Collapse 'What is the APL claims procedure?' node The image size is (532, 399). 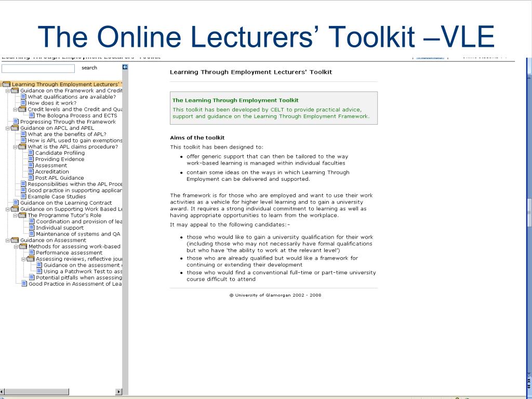[x=15, y=147]
